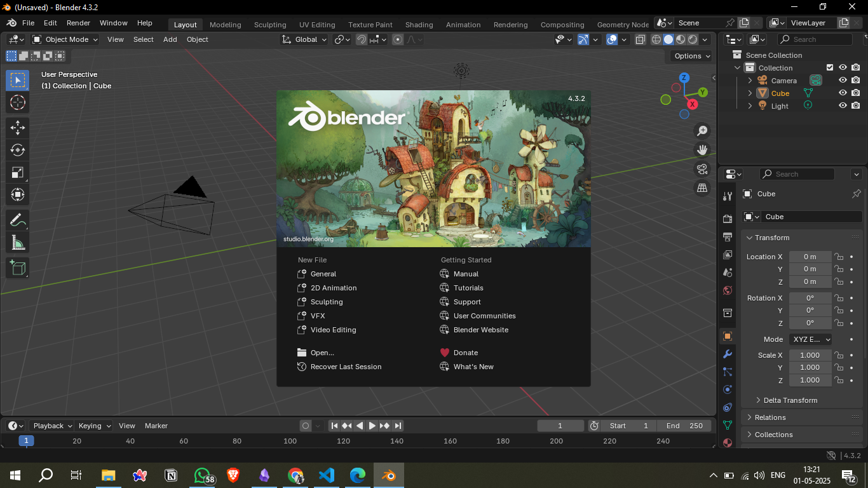Click the pan view hand icon

[x=702, y=150]
